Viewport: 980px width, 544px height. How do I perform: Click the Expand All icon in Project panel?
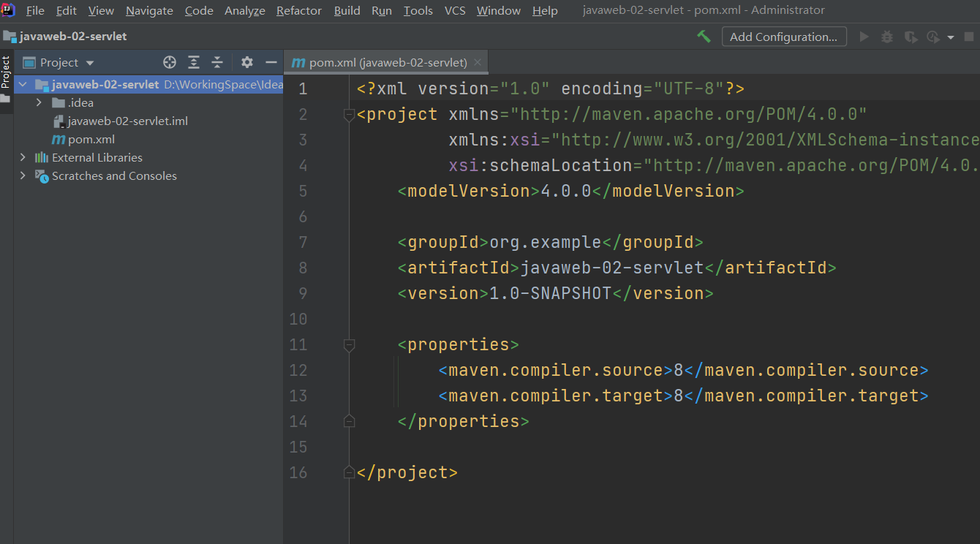(x=194, y=62)
